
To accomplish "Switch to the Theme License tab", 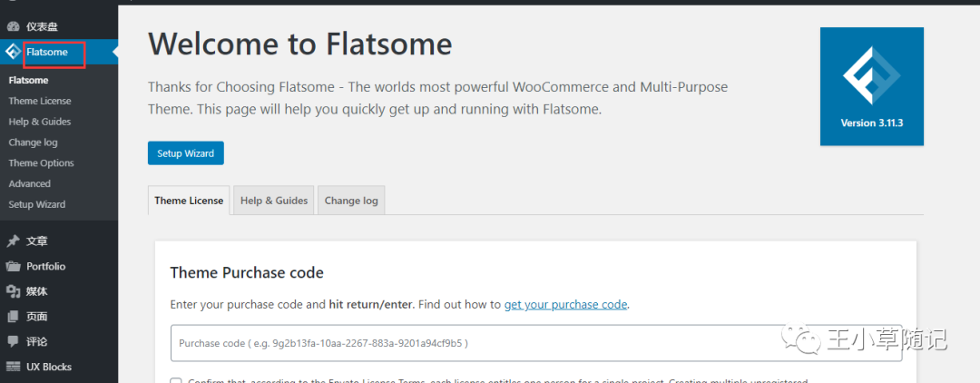I will coord(189,201).
